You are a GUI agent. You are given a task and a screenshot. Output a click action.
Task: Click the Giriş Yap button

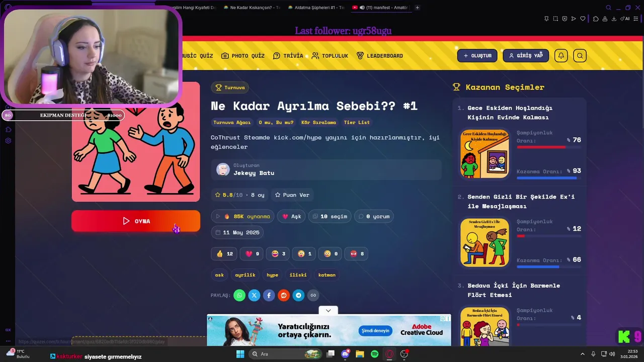[526, 55]
